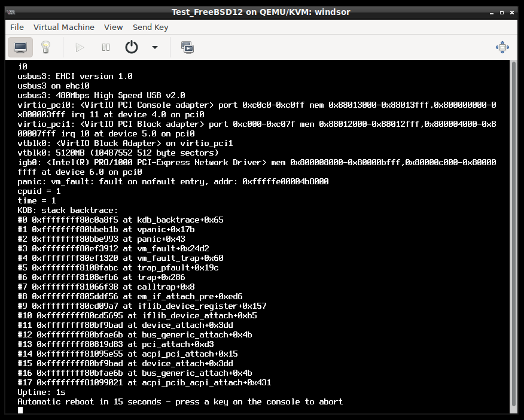524x420 pixels.
Task: Click backtrace line #14 acpi_pci_attach+0x15
Action: click(x=127, y=354)
